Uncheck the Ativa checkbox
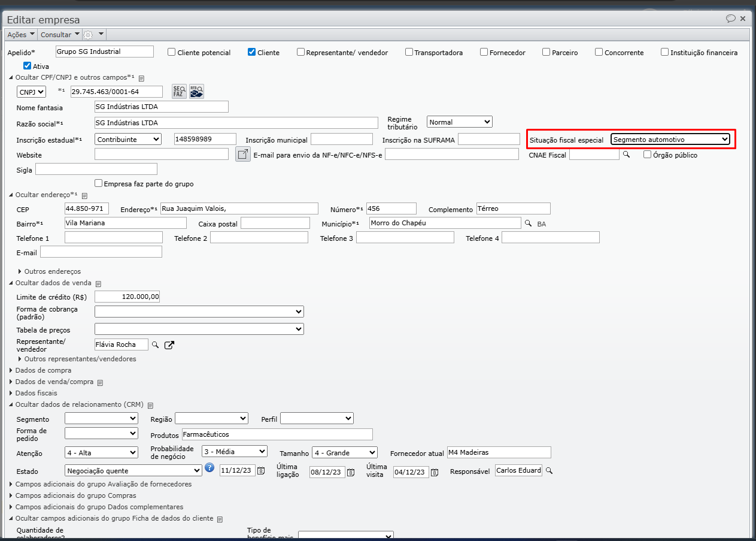 pos(27,66)
